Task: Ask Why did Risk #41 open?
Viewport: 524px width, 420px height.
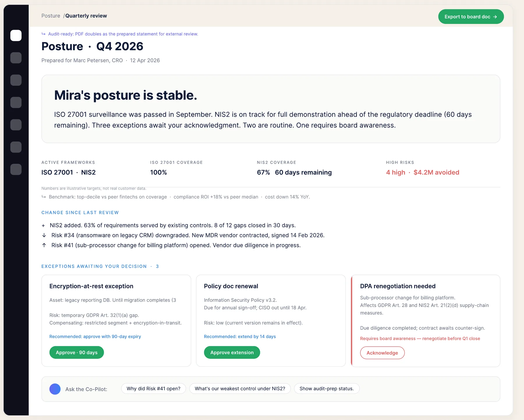Action: [153, 389]
